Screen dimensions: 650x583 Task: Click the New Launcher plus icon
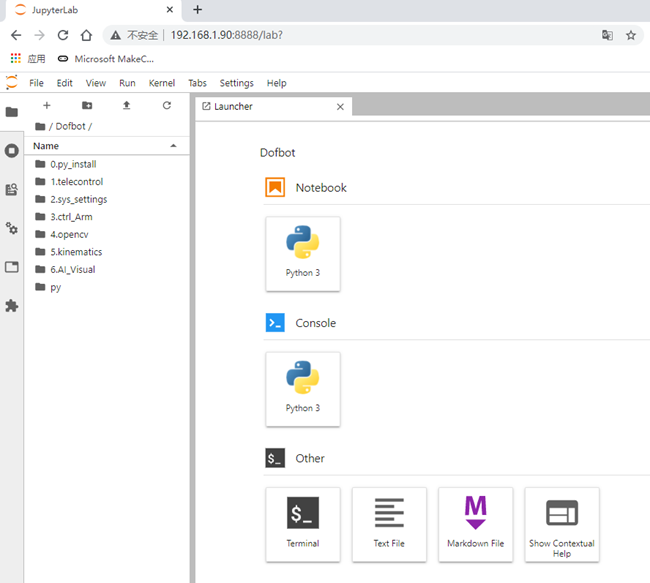pyautogui.click(x=46, y=106)
